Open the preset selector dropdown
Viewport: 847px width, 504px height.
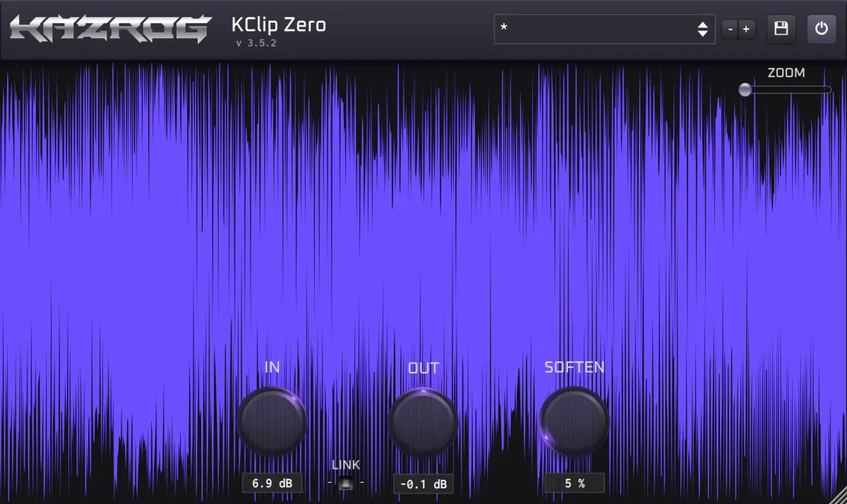(x=605, y=29)
